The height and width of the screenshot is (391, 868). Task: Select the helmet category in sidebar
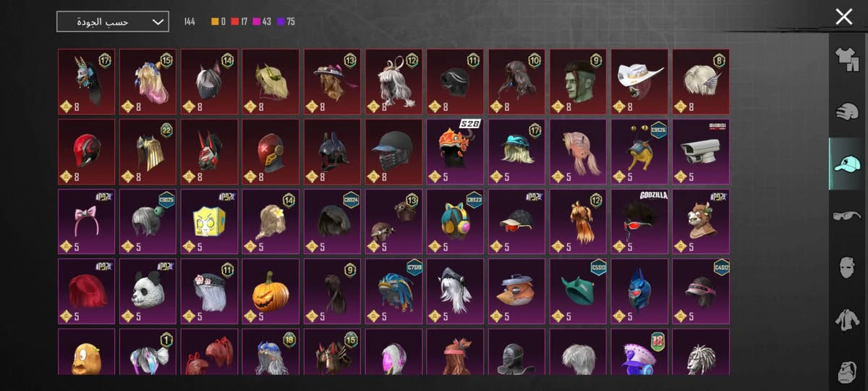coord(846,112)
